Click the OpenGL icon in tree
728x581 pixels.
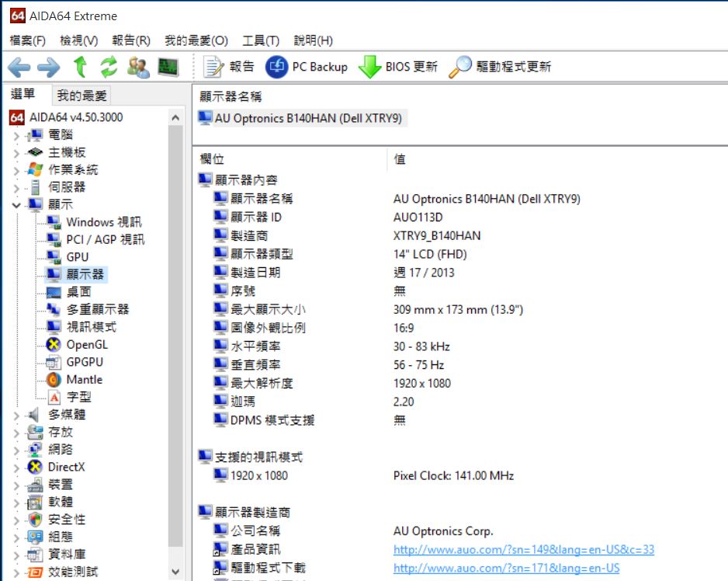coord(54,344)
